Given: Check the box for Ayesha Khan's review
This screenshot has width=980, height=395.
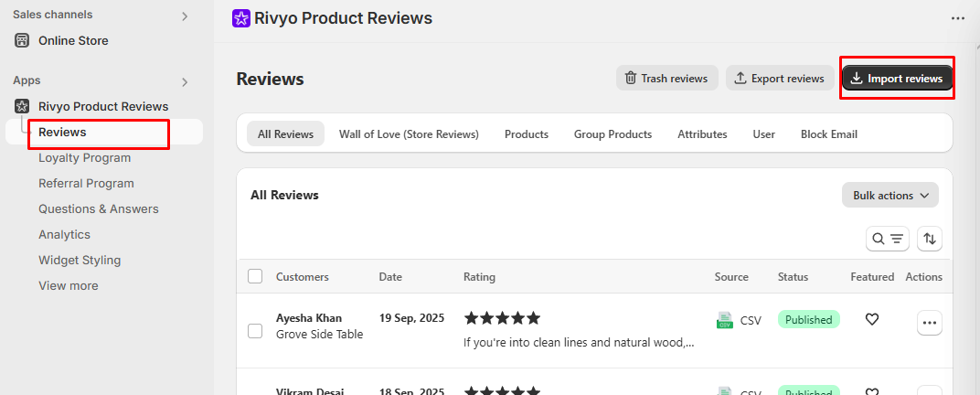Looking at the screenshot, I should pos(255,331).
